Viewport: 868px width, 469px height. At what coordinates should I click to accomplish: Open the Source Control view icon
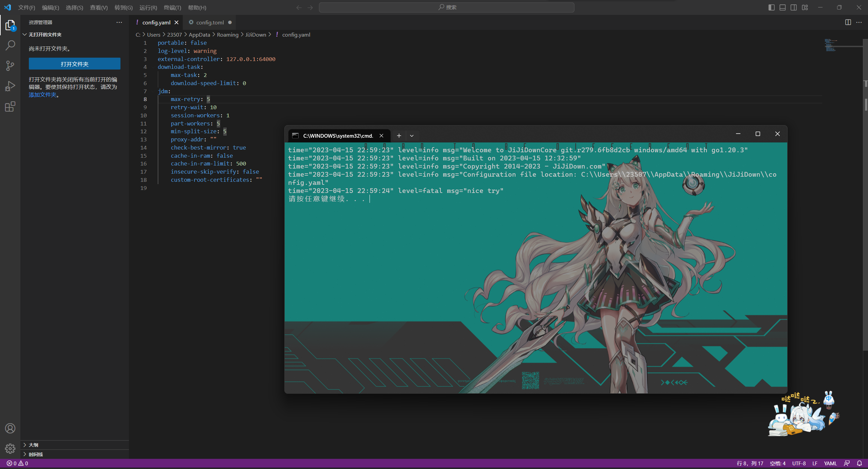[x=10, y=66]
